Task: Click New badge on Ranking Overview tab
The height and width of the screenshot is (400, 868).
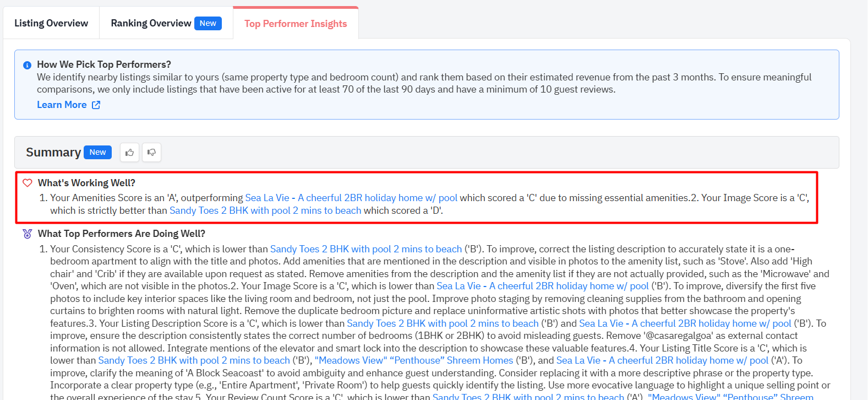Action: [208, 23]
